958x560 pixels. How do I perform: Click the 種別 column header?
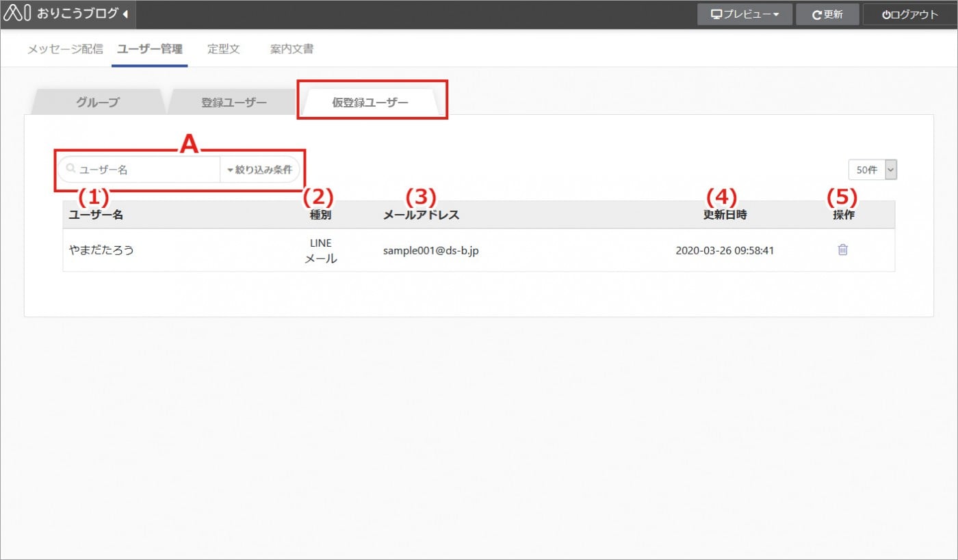click(320, 215)
